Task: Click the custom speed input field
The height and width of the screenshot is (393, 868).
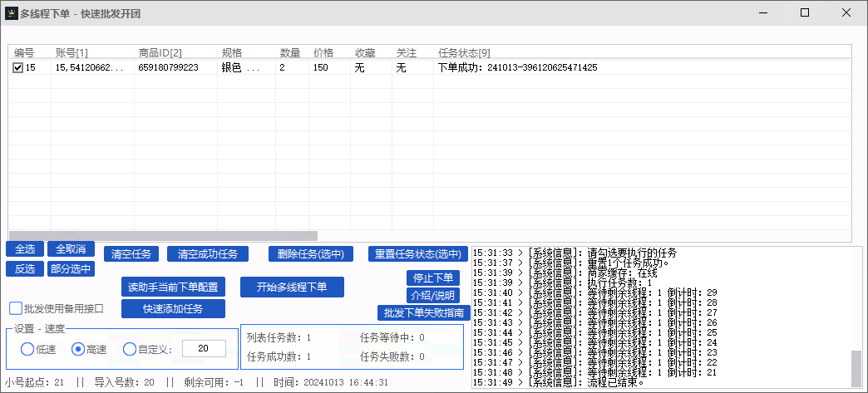Action: pyautogui.click(x=203, y=349)
